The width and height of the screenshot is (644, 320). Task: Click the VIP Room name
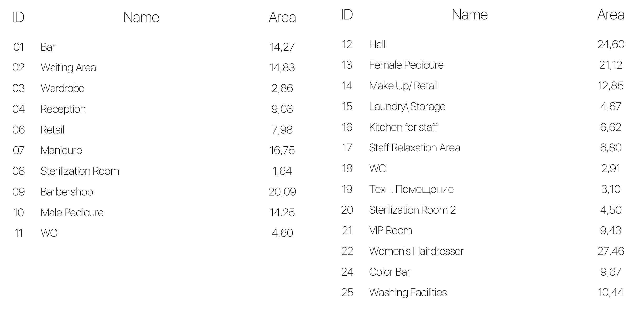391,230
